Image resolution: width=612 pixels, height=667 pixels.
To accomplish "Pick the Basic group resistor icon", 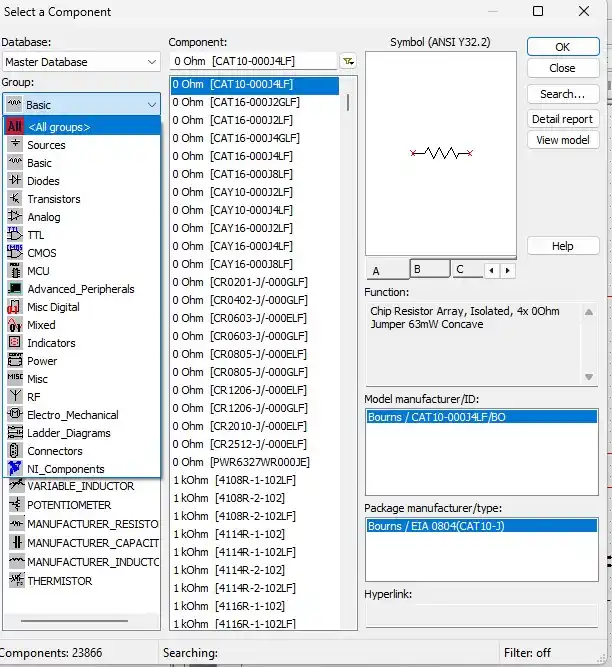I will pos(15,162).
